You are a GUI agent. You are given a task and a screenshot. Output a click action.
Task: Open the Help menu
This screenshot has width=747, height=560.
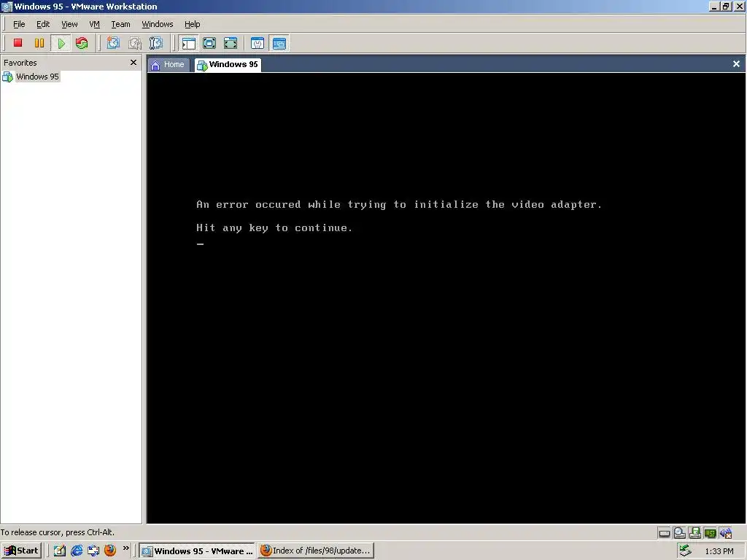point(193,24)
